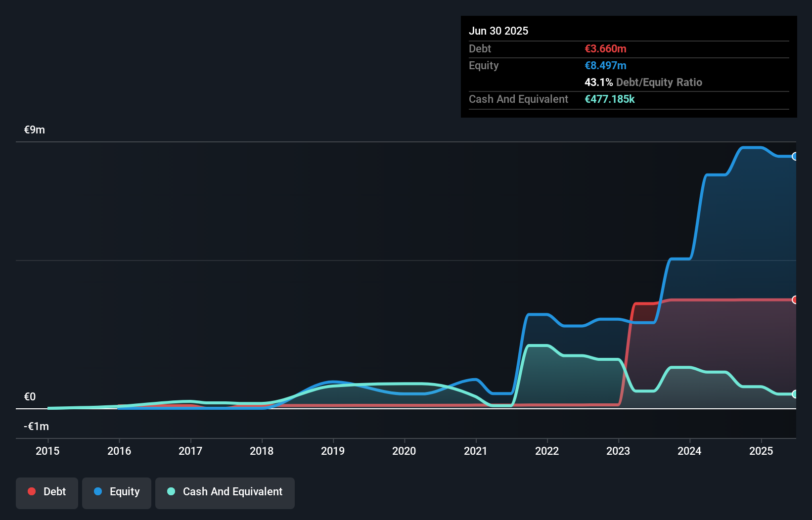Click the €0 axis gridline label
The image size is (812, 520).
29,396
